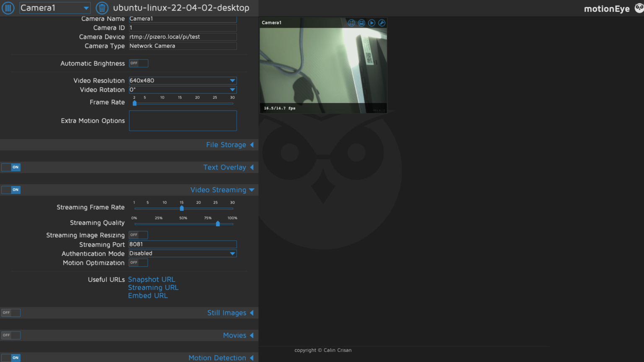This screenshot has height=362, width=644.
Task: Click the play icon on Camera1 preview
Action: tap(371, 23)
